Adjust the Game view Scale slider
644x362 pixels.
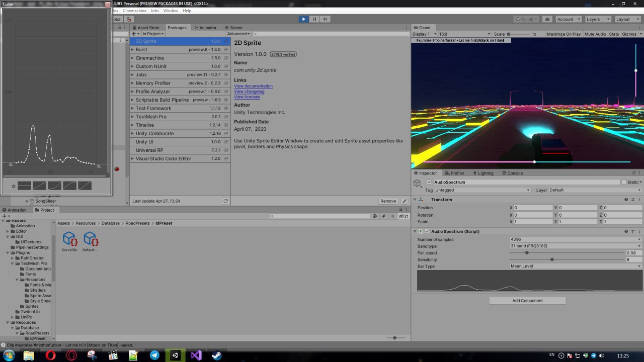click(x=518, y=34)
